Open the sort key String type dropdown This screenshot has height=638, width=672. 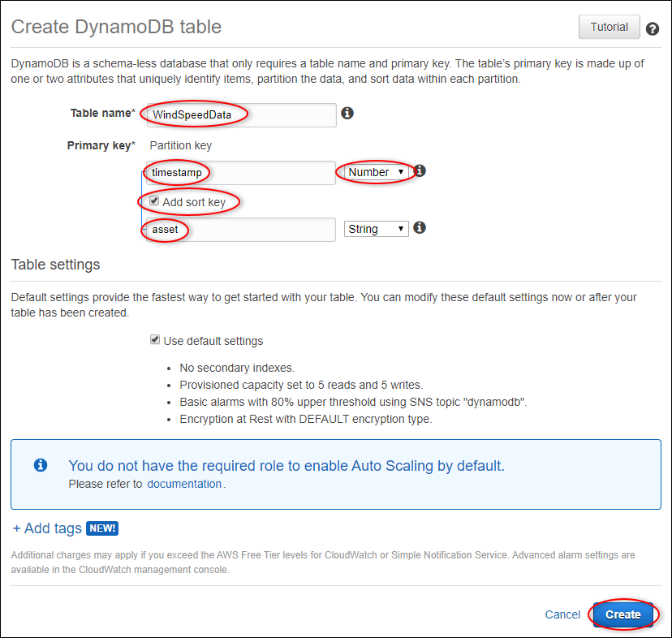(x=377, y=229)
